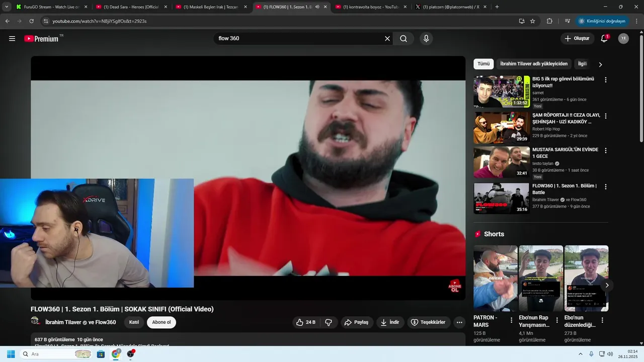Open the 'PATRON - MARS' short thumbnail
The height and width of the screenshot is (362, 644).
(x=496, y=278)
